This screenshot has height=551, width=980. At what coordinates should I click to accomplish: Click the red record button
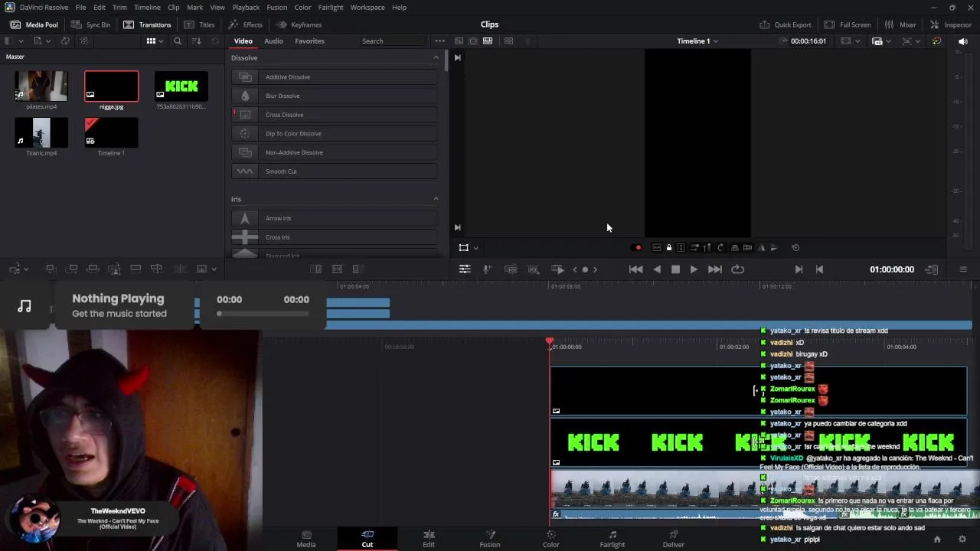pyautogui.click(x=639, y=248)
